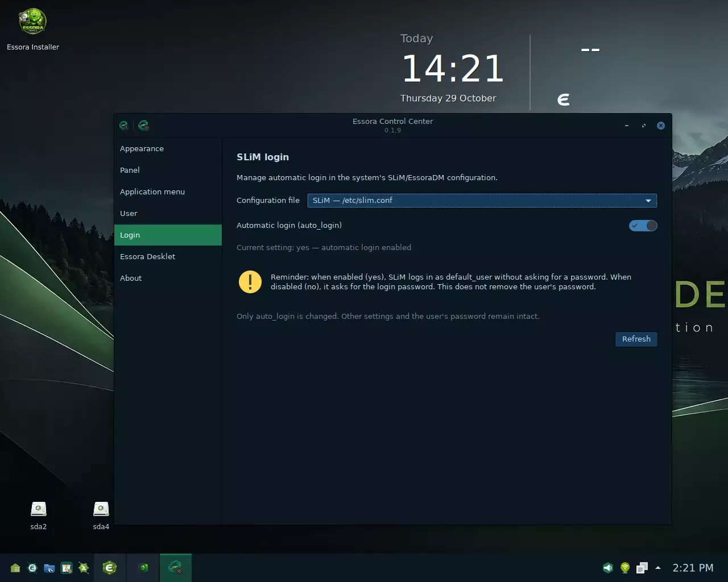Click the 'Current setting: yes' status text
The width and height of the screenshot is (728, 582).
pyautogui.click(x=324, y=248)
